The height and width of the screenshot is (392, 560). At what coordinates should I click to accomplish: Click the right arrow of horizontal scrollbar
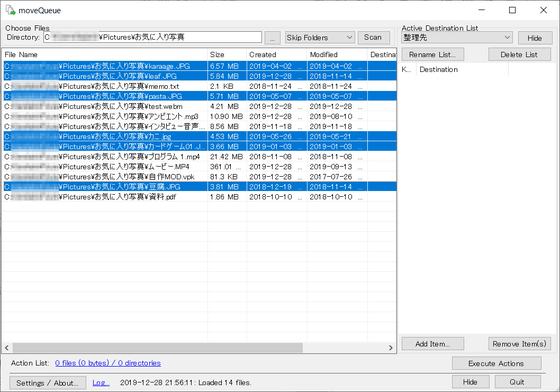(391, 348)
